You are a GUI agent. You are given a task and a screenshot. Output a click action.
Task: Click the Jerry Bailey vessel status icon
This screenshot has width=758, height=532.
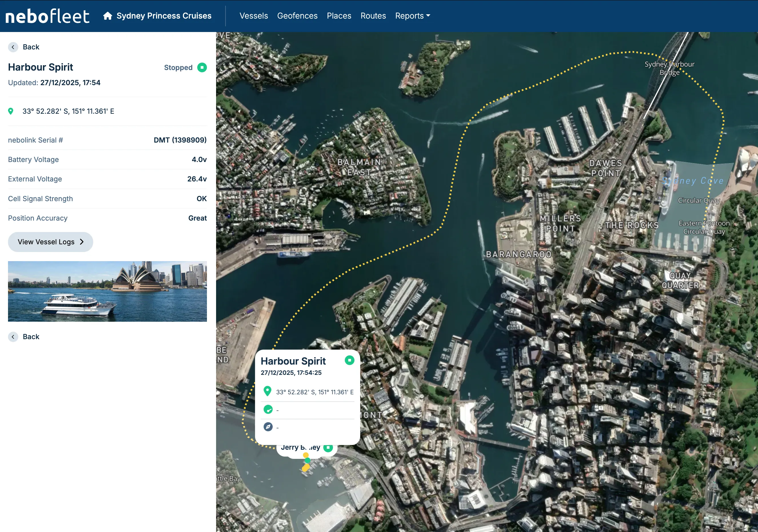[x=328, y=447]
